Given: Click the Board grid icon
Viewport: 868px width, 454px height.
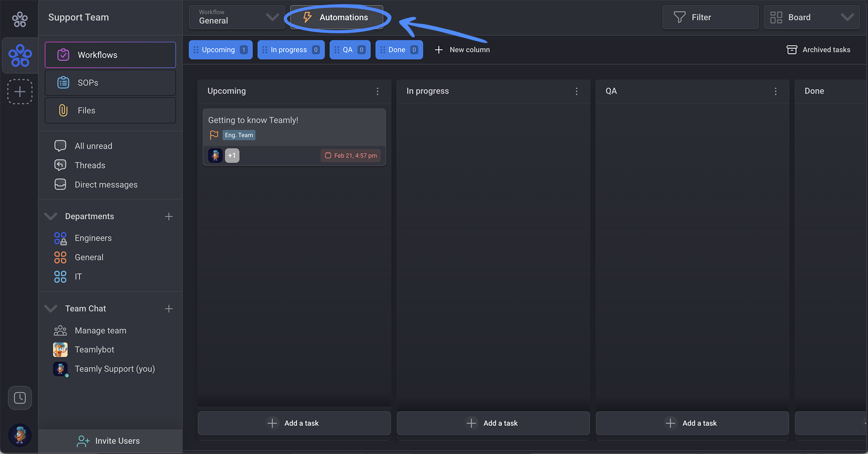Looking at the screenshot, I should pos(776,17).
